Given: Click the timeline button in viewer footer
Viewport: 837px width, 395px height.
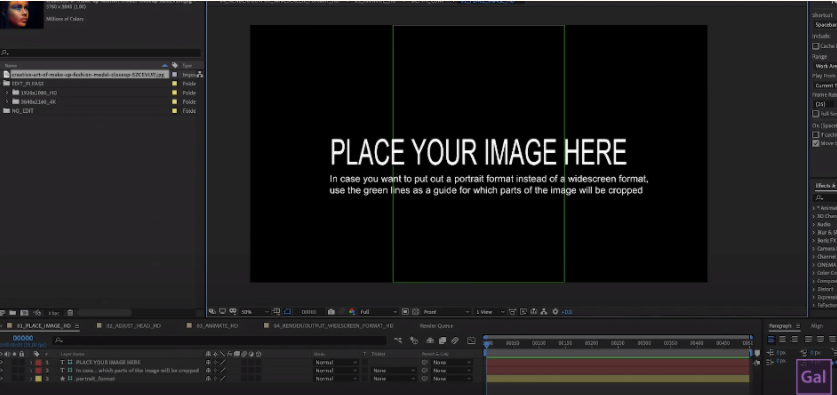Looking at the screenshot, I should pos(534,312).
